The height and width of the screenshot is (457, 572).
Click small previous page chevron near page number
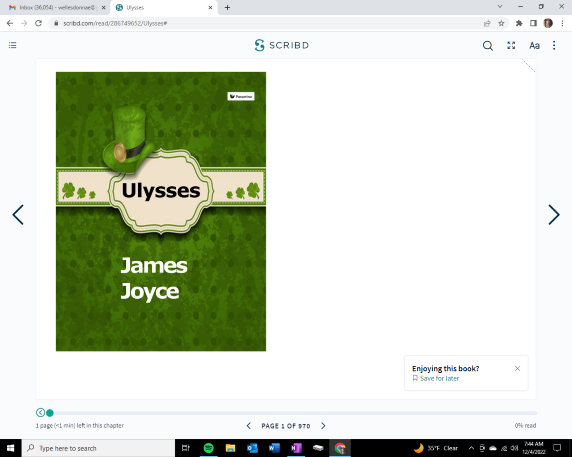249,426
